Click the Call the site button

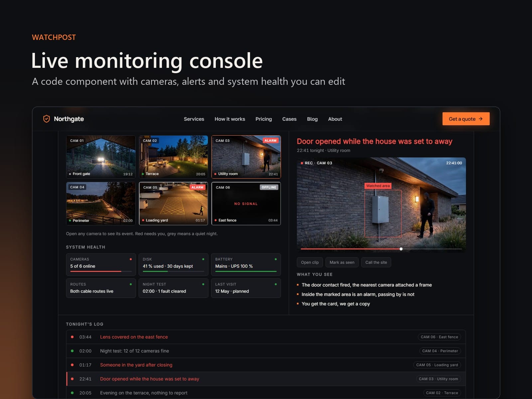pos(376,262)
